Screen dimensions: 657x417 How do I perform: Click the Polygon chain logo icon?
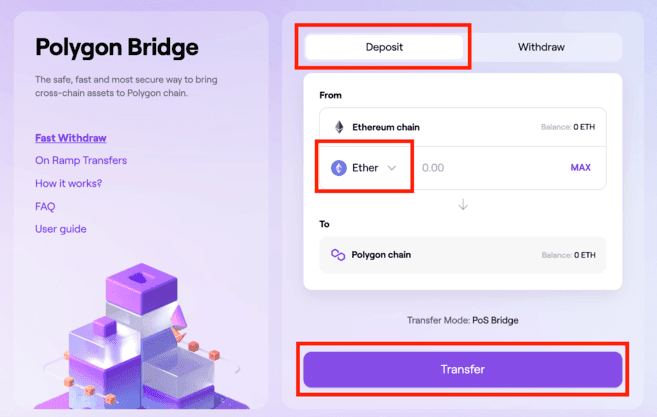[338, 255]
